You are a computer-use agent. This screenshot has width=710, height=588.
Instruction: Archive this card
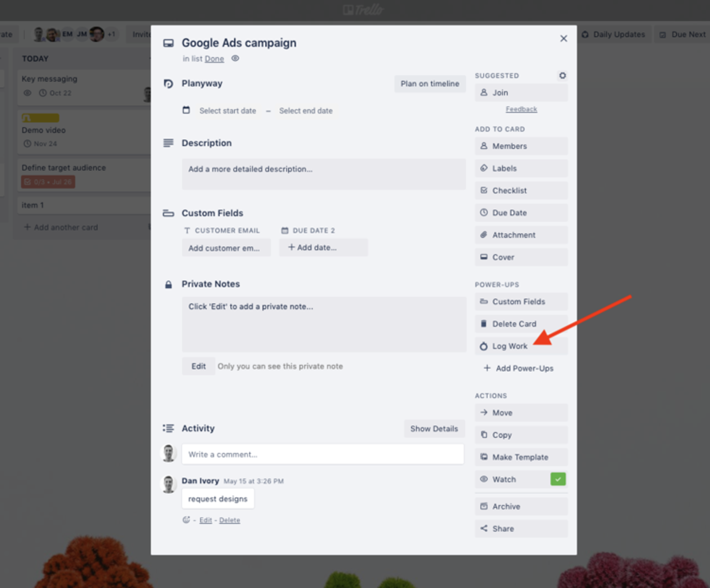pos(521,506)
